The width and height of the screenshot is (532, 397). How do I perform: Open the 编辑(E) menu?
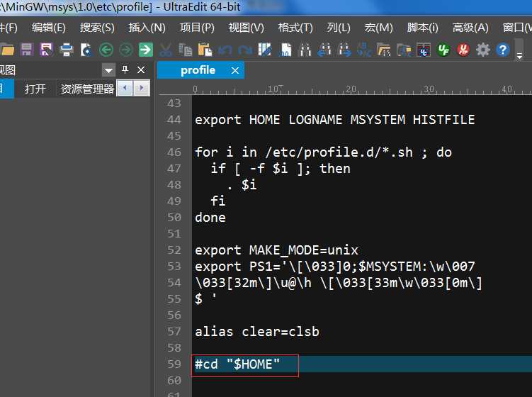click(x=48, y=28)
